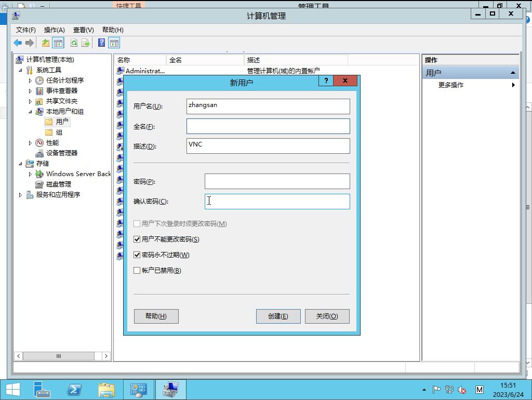The width and height of the screenshot is (532, 400).
Task: Click the 关闭(O) button in dialog
Action: 327,316
